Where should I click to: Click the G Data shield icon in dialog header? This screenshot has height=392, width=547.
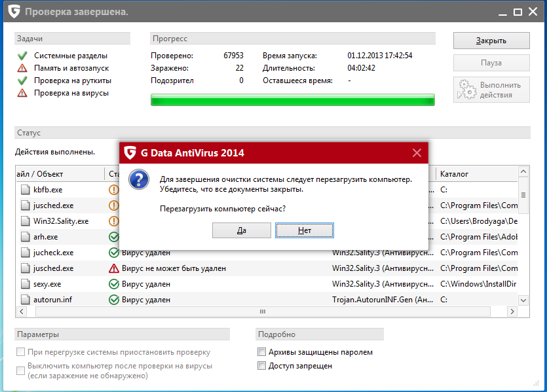[130, 152]
